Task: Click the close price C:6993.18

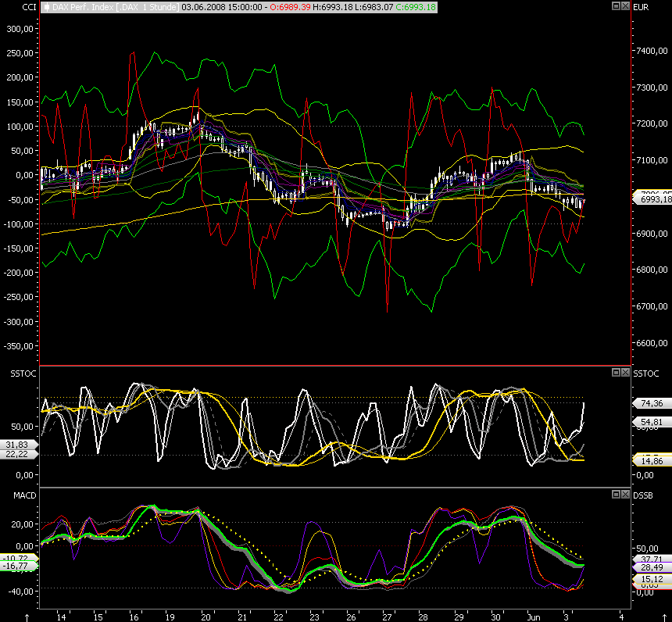Action: click(x=415, y=7)
